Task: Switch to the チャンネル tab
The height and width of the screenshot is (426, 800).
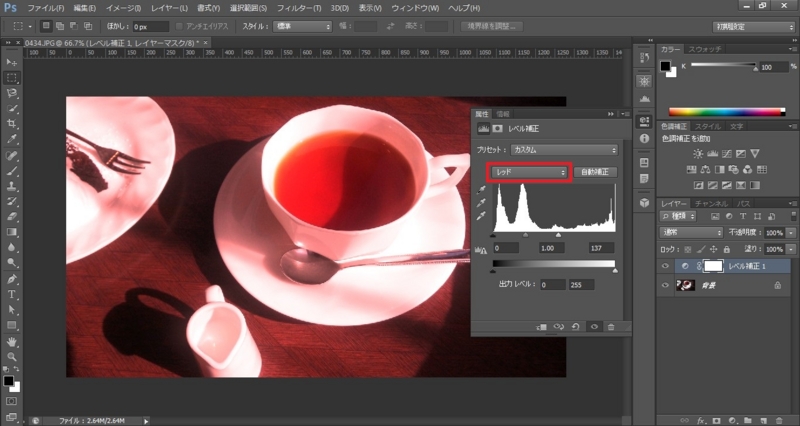Action: click(x=711, y=204)
